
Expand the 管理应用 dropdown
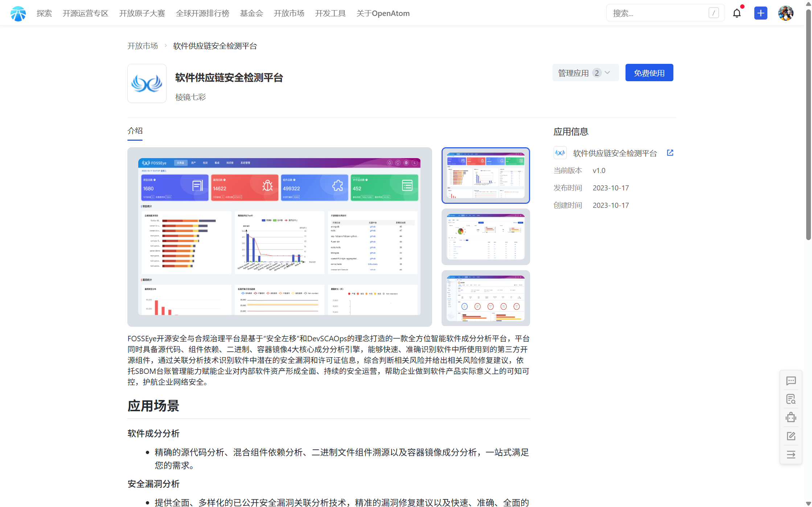pos(585,73)
